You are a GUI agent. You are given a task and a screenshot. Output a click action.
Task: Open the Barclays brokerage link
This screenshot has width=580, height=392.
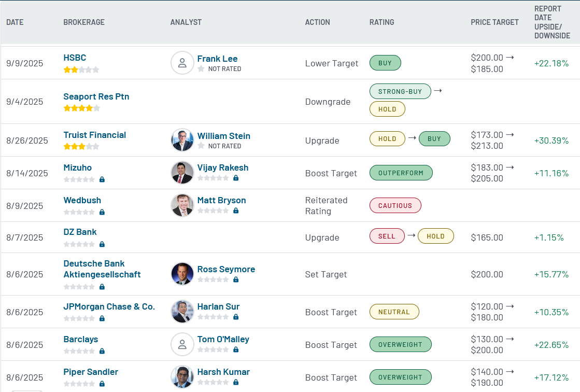(81, 340)
